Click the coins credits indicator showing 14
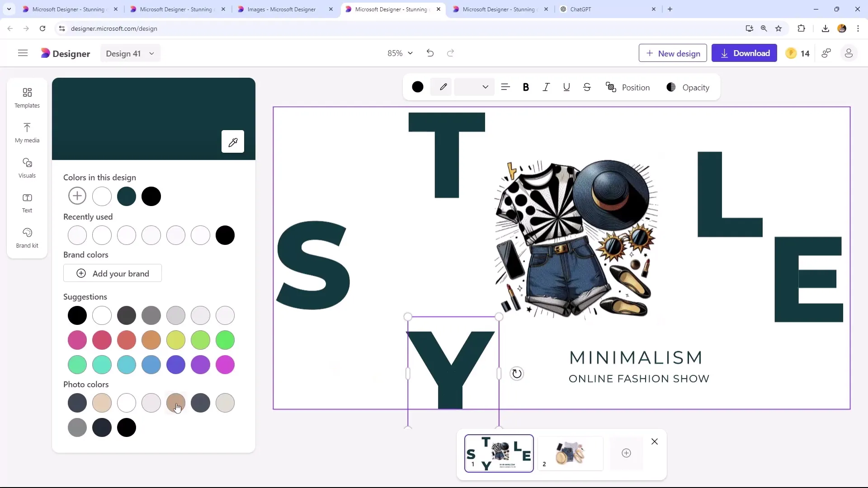 click(x=797, y=53)
